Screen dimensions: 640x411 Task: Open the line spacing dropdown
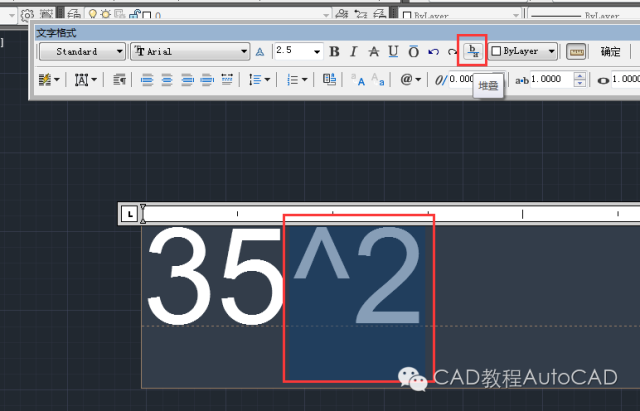click(x=260, y=80)
